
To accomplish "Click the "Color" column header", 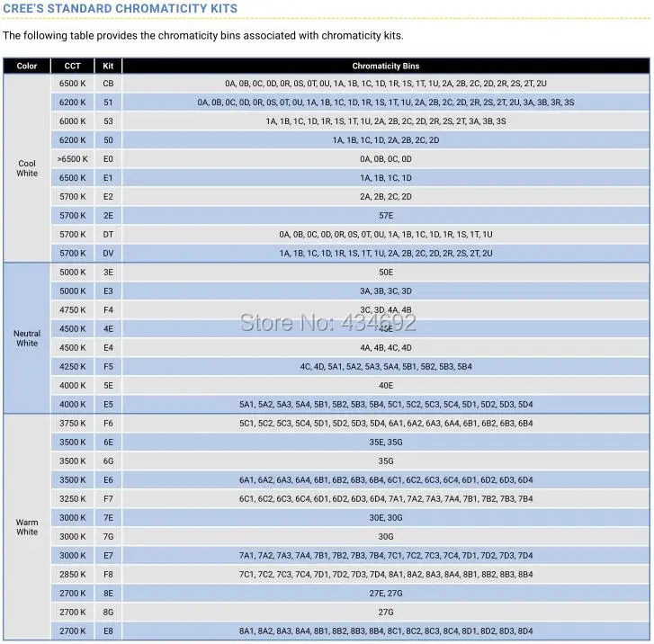I will click(27, 66).
